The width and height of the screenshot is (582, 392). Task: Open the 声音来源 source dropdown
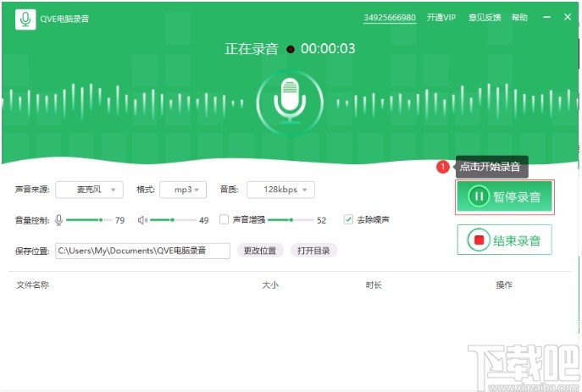click(x=89, y=190)
